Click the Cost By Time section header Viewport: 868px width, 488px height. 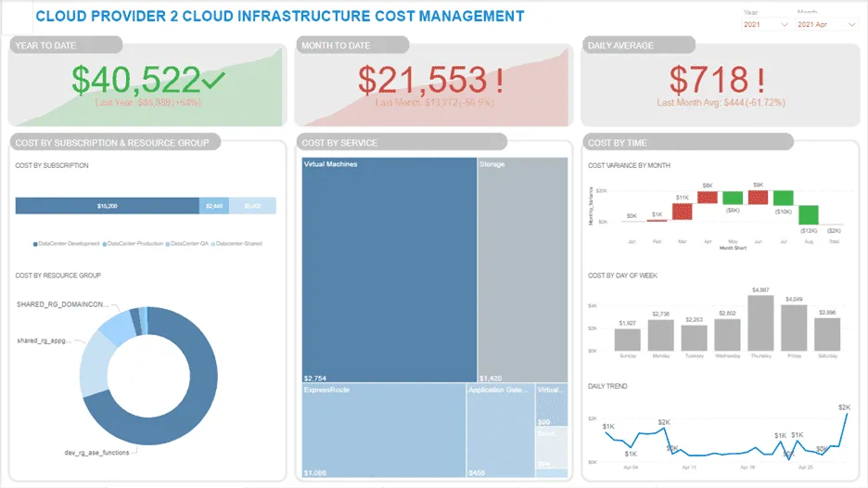[x=688, y=142]
